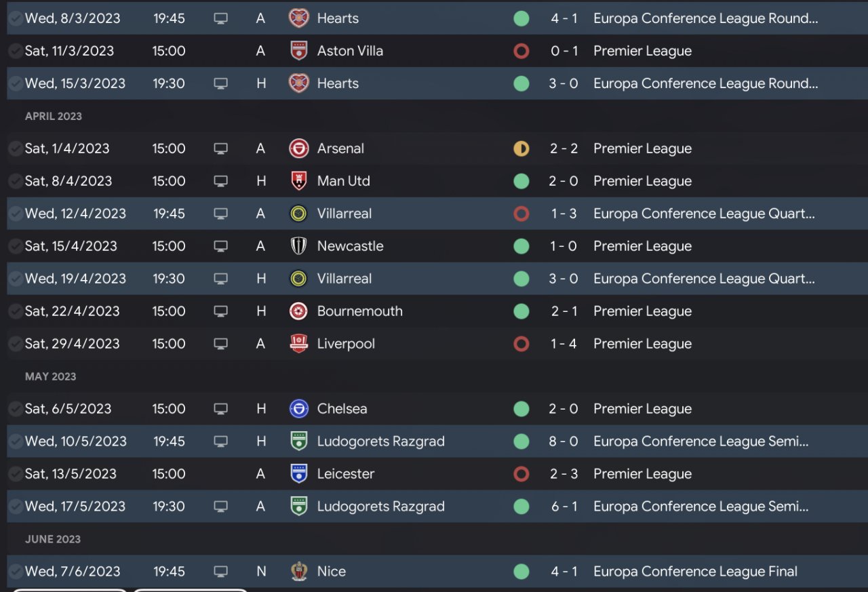868x592 pixels.
Task: Click the Leicester club badge icon
Action: point(298,474)
